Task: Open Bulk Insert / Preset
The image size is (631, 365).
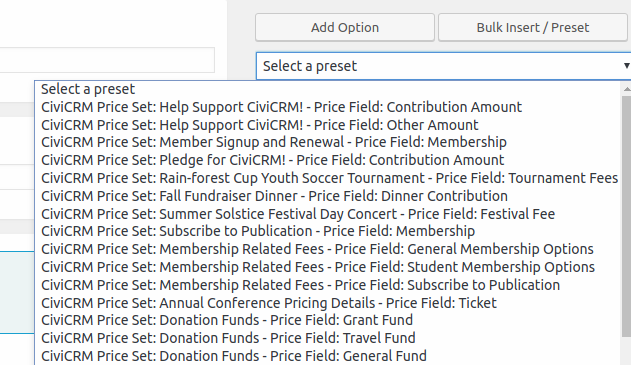Action: [x=532, y=27]
